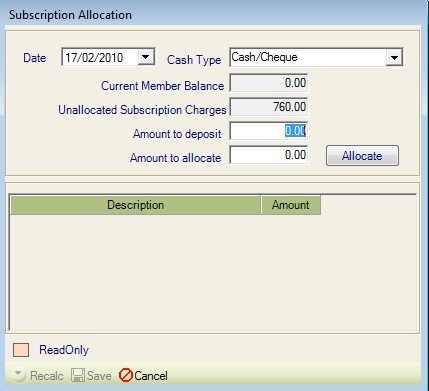The height and width of the screenshot is (391, 429).
Task: Focus the Amount to deposit field
Action: [269, 131]
